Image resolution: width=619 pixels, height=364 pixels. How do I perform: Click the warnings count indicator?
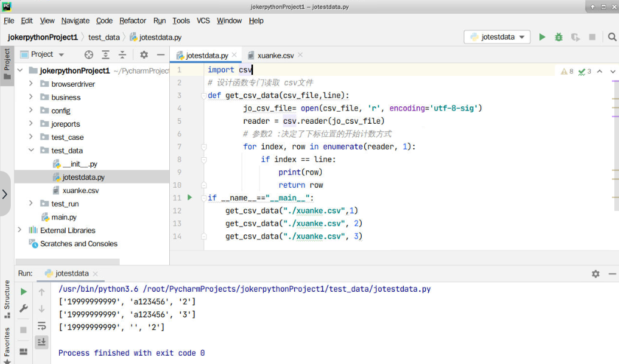568,71
